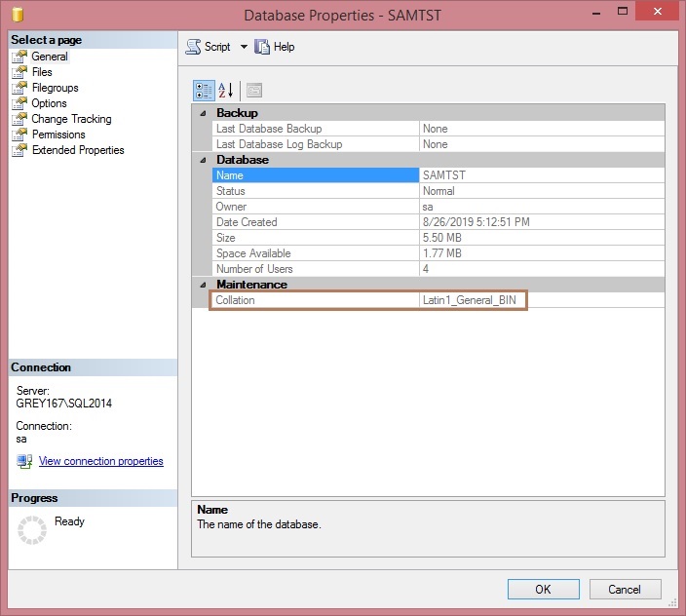686x616 pixels.
Task: Click the Property Pages icon
Action: click(x=254, y=91)
